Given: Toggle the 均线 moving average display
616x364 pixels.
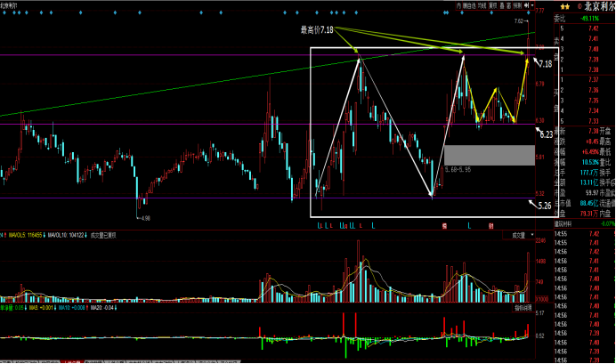Looking at the screenshot, I should pos(475,4).
